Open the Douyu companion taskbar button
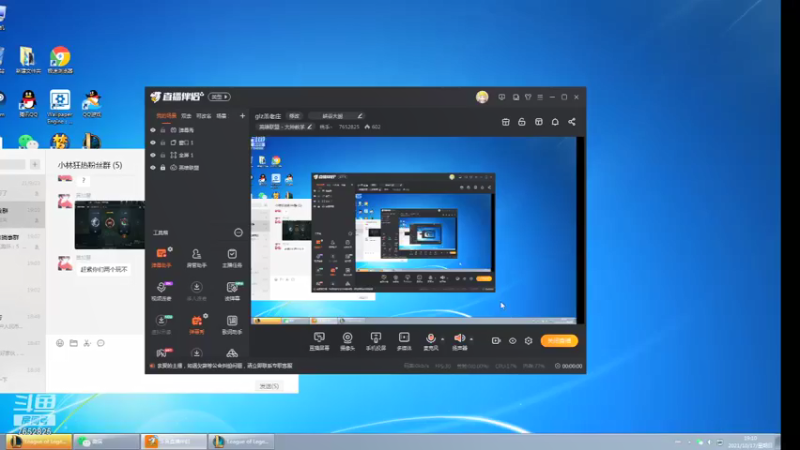The height and width of the screenshot is (450, 800). click(x=173, y=441)
